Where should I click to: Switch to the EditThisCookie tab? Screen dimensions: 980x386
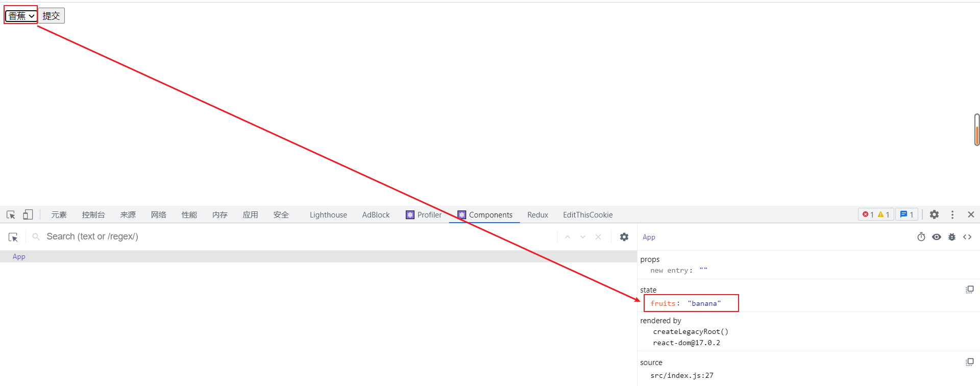[587, 215]
